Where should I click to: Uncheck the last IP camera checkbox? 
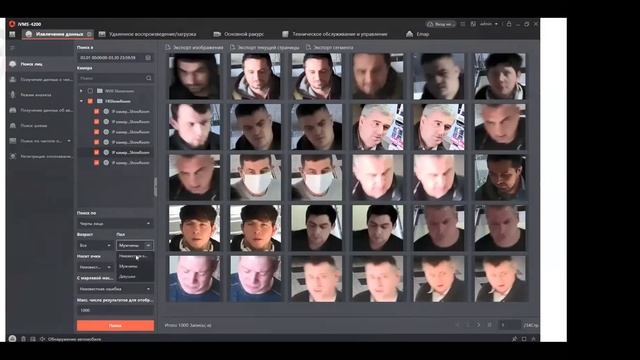[x=96, y=162]
